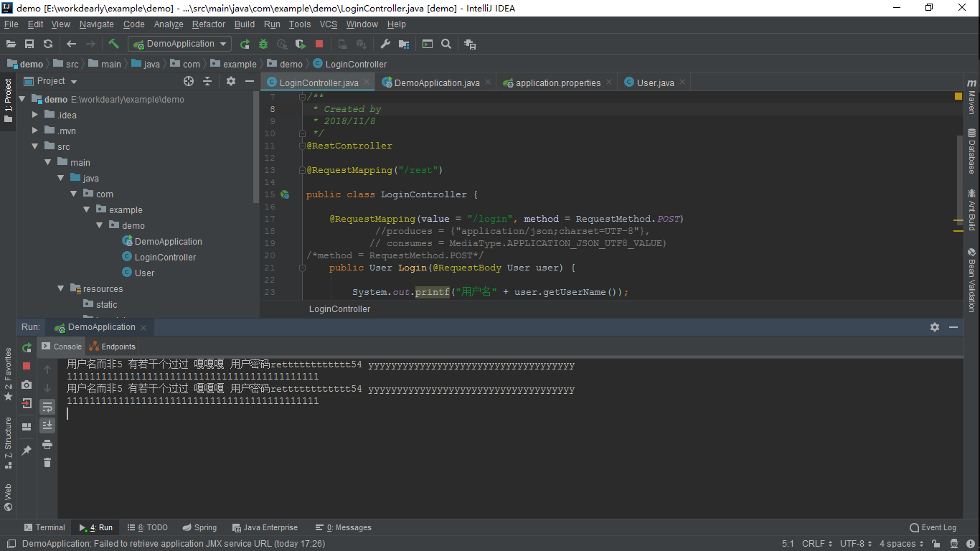Viewport: 980px width, 551px height.
Task: Rerun DemoApplication from the Run panel
Action: pos(27,347)
